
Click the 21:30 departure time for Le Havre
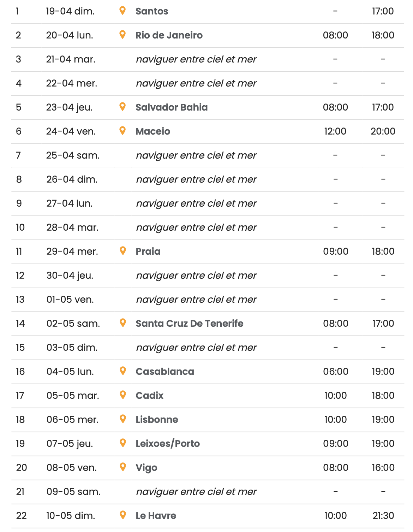pos(383,516)
